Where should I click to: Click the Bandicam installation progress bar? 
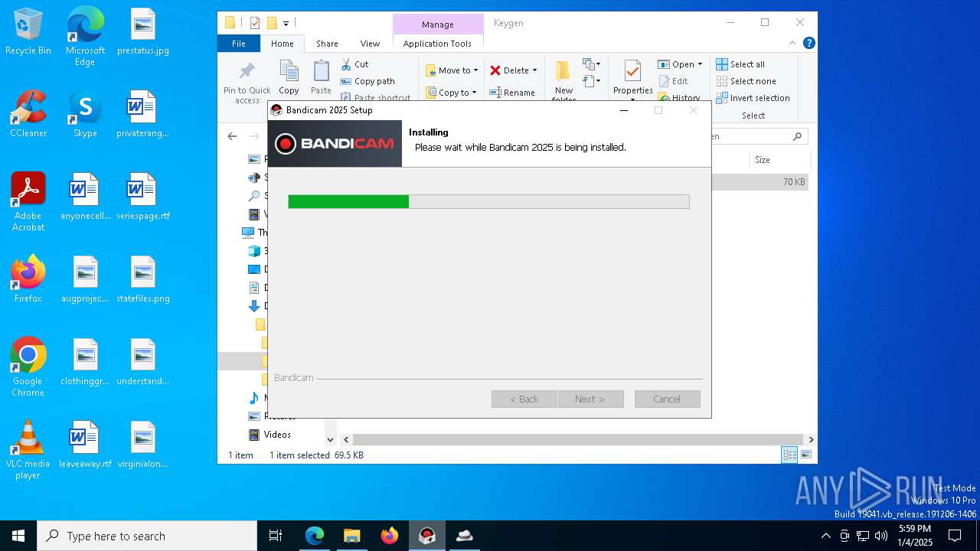click(488, 201)
